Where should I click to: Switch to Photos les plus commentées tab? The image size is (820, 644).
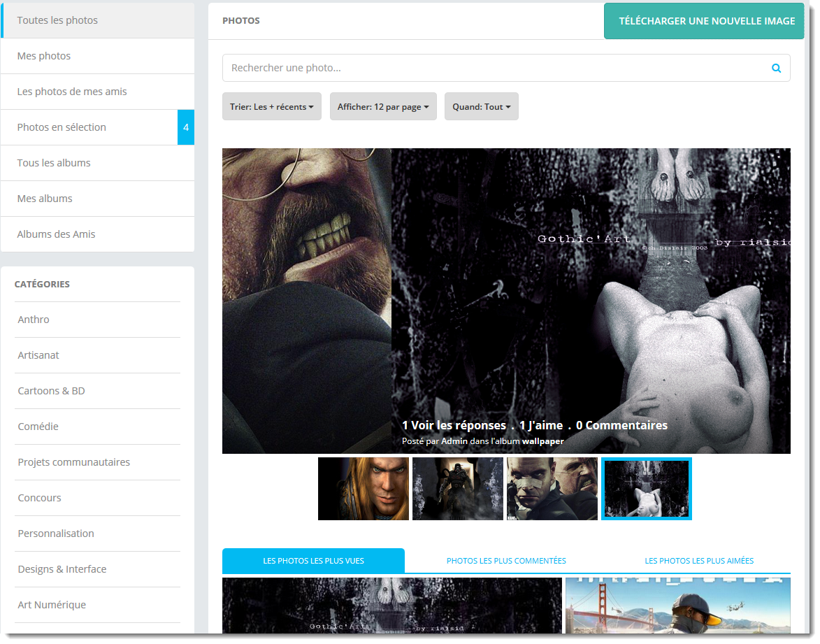(506, 561)
